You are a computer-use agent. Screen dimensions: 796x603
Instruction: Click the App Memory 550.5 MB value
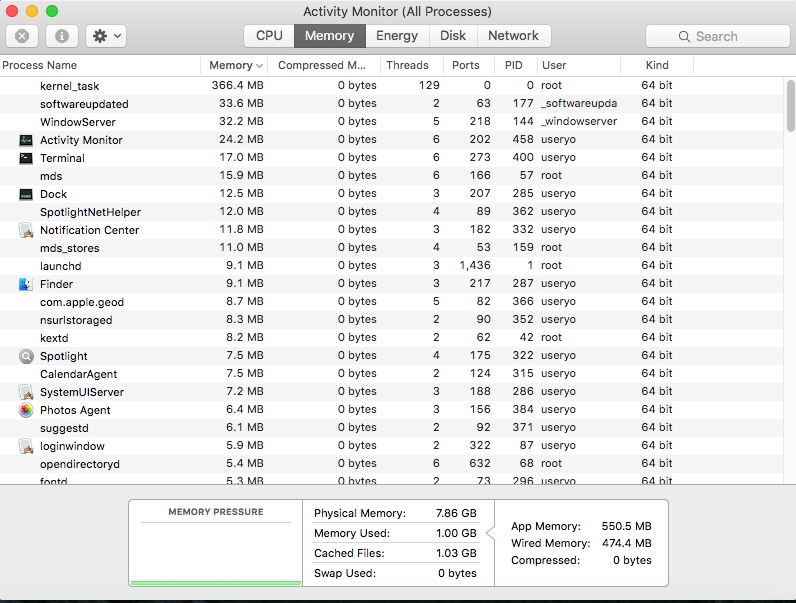(x=626, y=526)
